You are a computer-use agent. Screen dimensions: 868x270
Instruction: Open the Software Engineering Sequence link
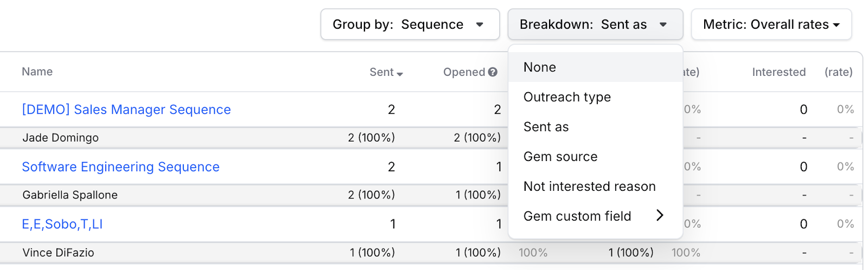pos(120,167)
